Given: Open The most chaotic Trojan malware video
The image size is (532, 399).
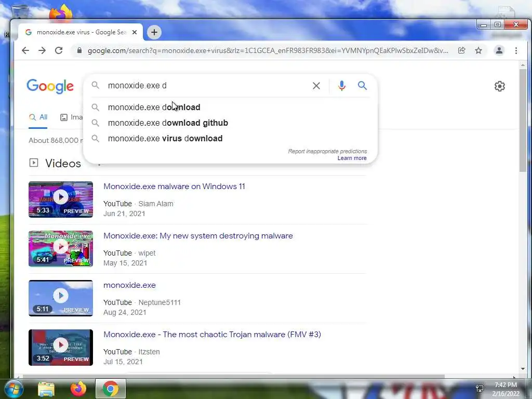Looking at the screenshot, I should pyautogui.click(x=212, y=335).
